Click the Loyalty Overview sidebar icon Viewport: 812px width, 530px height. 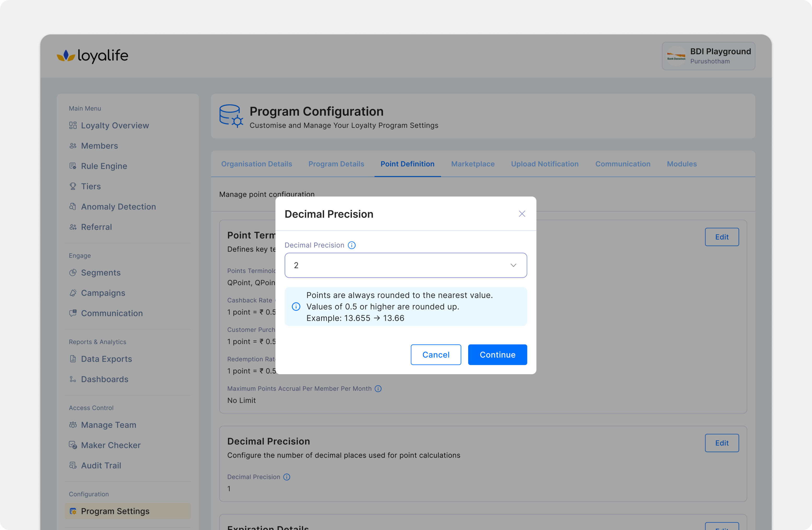[73, 126]
